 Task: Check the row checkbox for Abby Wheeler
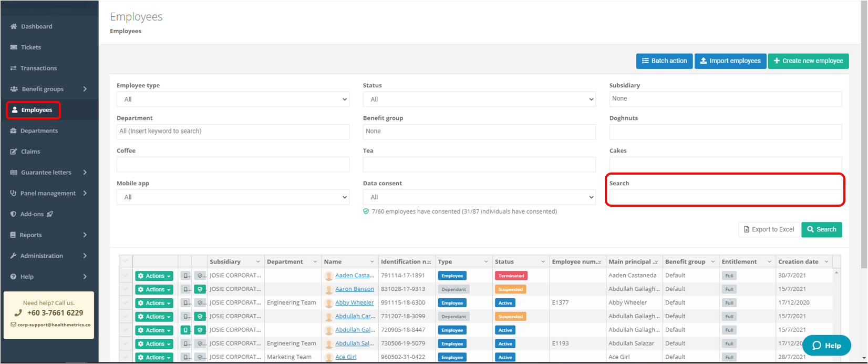click(126, 303)
